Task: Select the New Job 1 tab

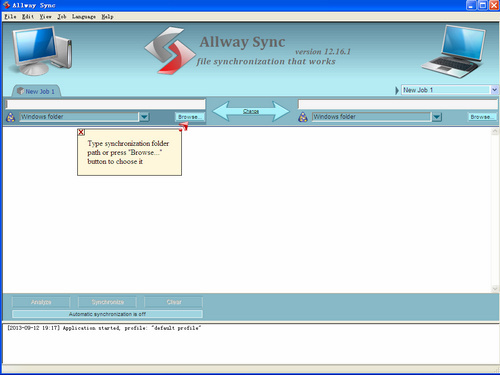Action: 36,91
